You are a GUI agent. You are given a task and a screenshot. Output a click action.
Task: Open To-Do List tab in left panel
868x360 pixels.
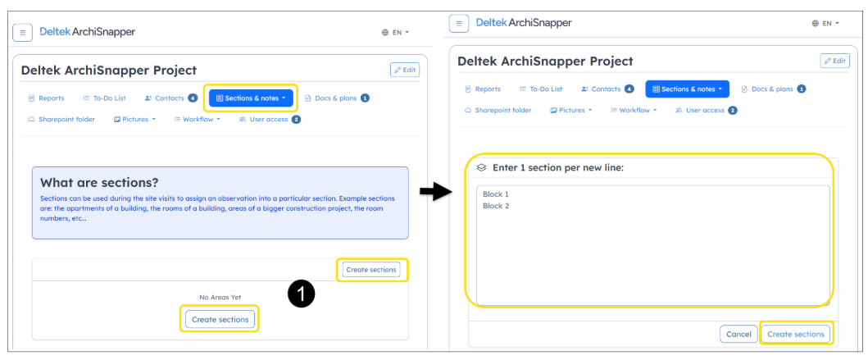(104, 98)
